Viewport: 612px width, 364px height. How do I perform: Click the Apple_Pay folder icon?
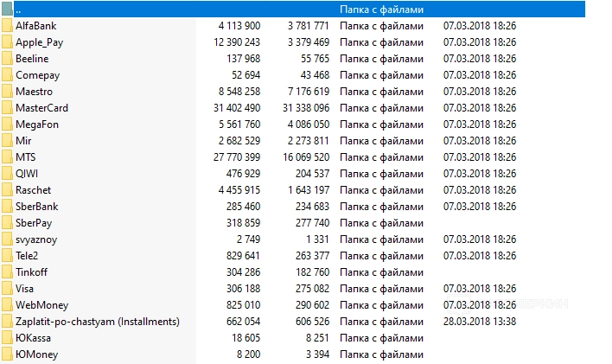(7, 42)
